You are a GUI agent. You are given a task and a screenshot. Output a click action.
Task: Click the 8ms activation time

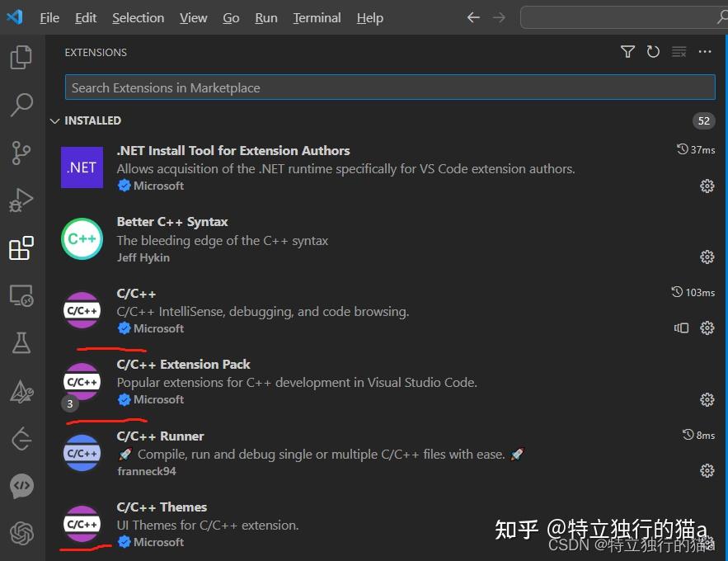coord(699,435)
